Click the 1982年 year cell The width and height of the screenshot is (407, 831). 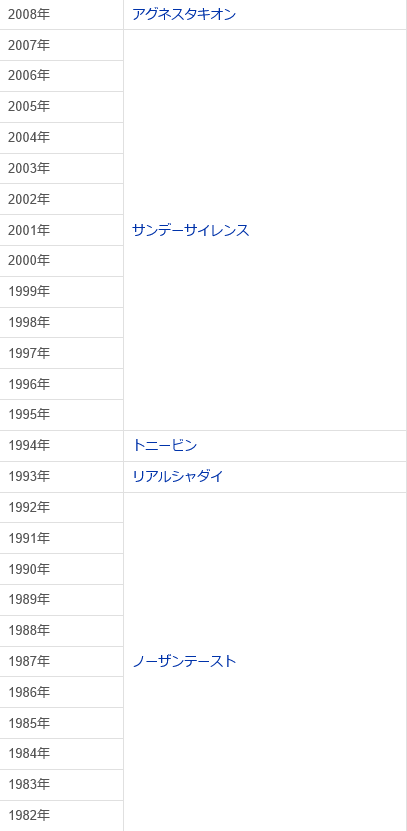point(61,815)
